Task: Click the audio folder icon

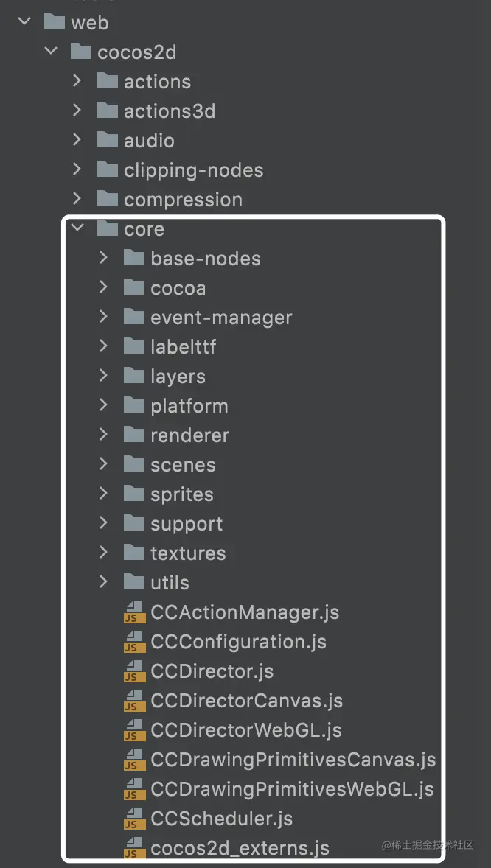Action: coord(107,141)
